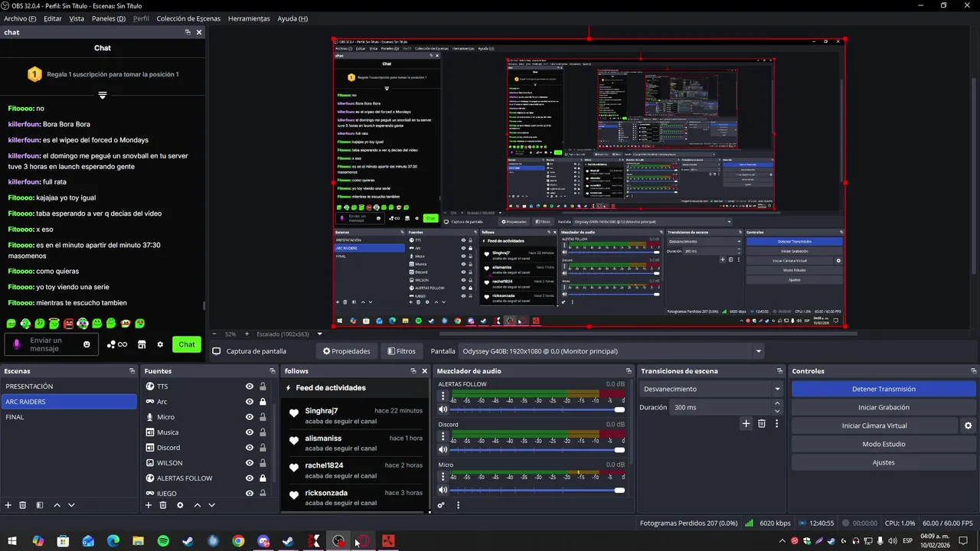Open Ajustes settings button

click(x=884, y=462)
